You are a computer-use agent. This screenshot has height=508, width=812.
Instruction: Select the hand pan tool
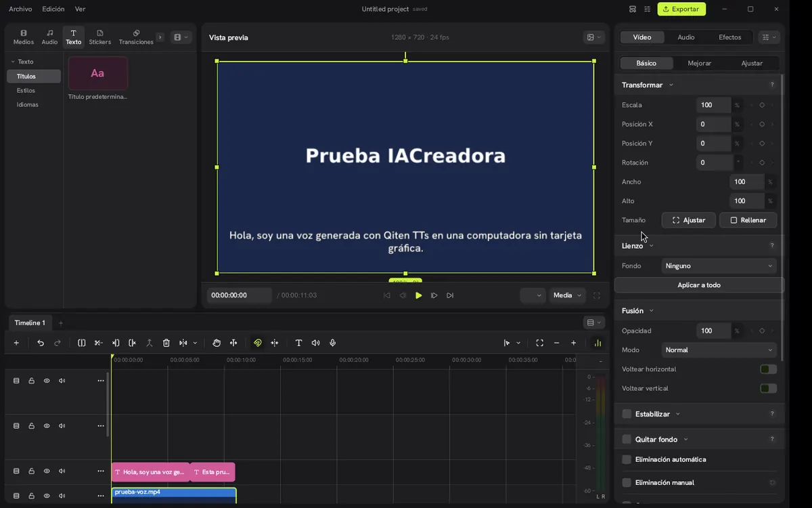(217, 343)
